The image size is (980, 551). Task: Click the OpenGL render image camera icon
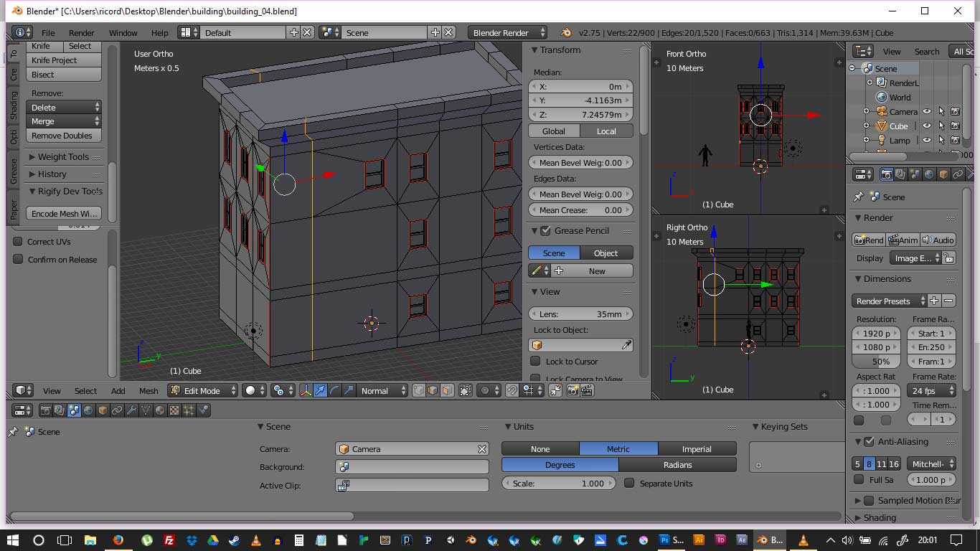coord(573,390)
